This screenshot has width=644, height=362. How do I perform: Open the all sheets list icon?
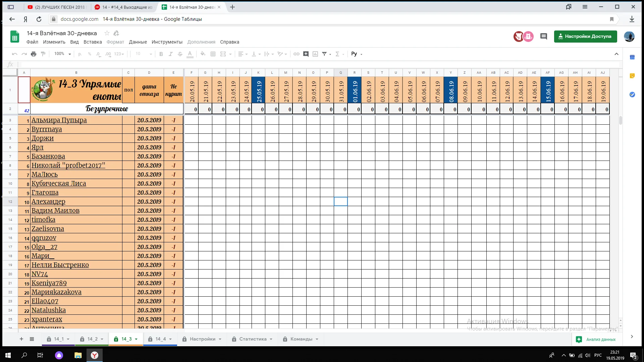(x=32, y=339)
